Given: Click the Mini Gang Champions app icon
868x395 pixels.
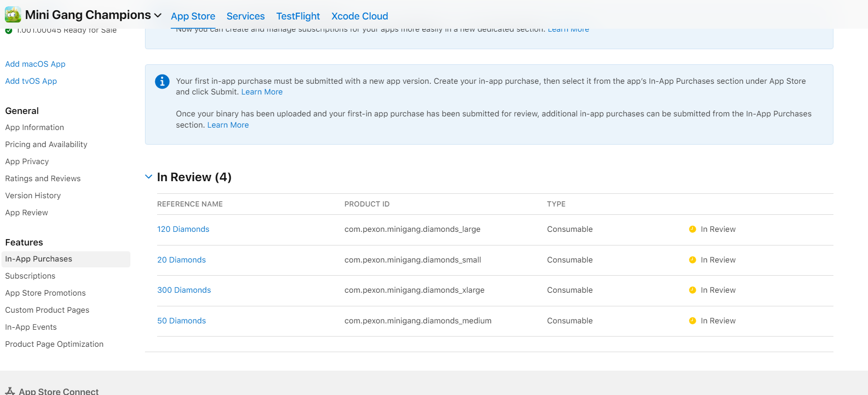Looking at the screenshot, I should point(13,15).
